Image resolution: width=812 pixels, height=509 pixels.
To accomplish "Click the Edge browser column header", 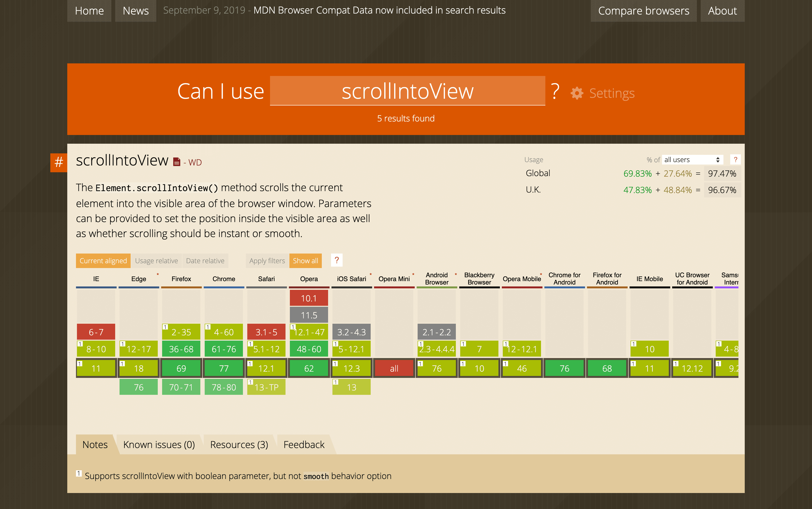I will click(139, 279).
